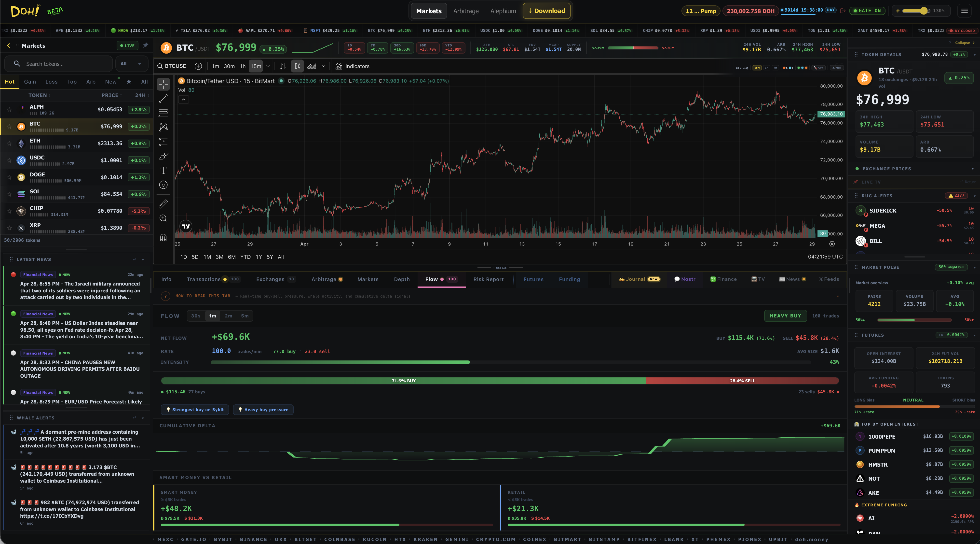This screenshot has height=544, width=980.
Task: Expand the timeframe interval chevron
Action: point(268,66)
